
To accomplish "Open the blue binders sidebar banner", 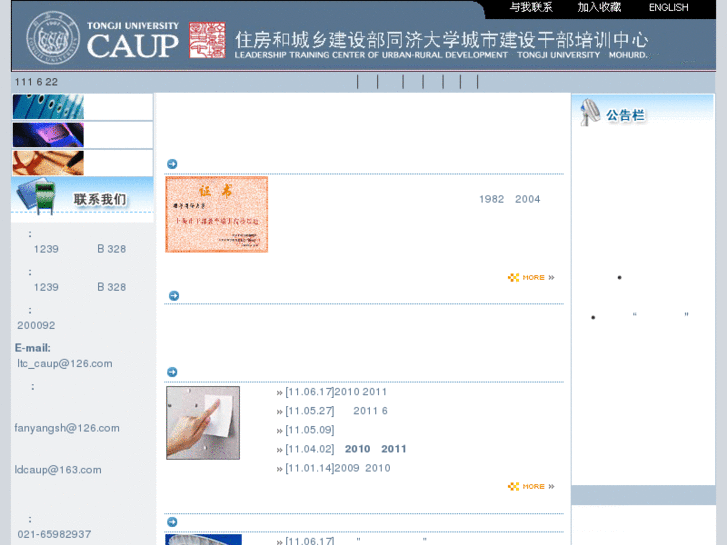I will coord(48,107).
